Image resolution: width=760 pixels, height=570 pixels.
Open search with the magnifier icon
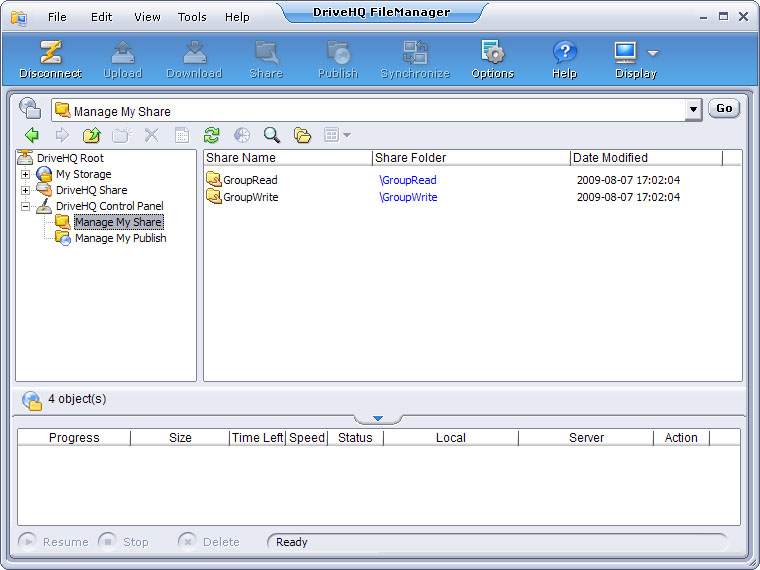(x=272, y=135)
